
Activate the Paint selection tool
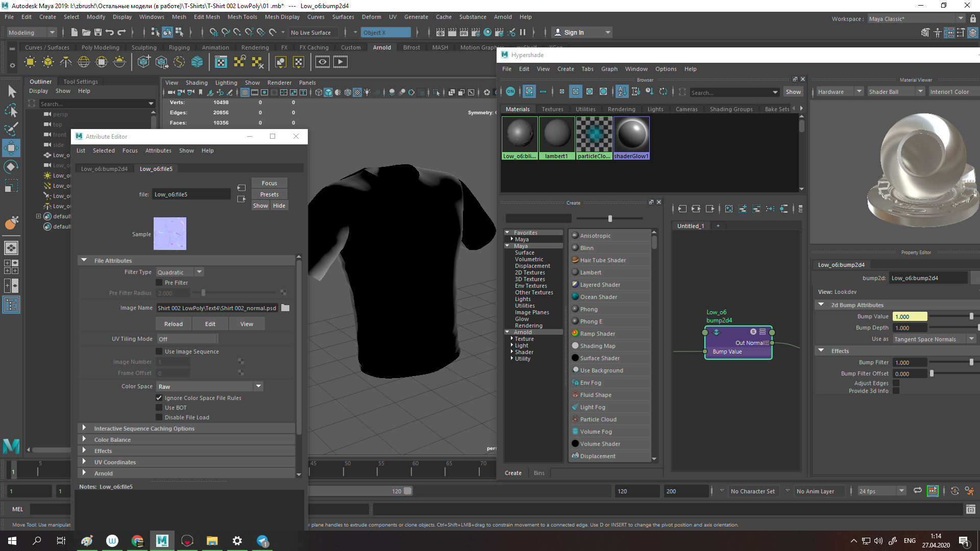click(11, 129)
